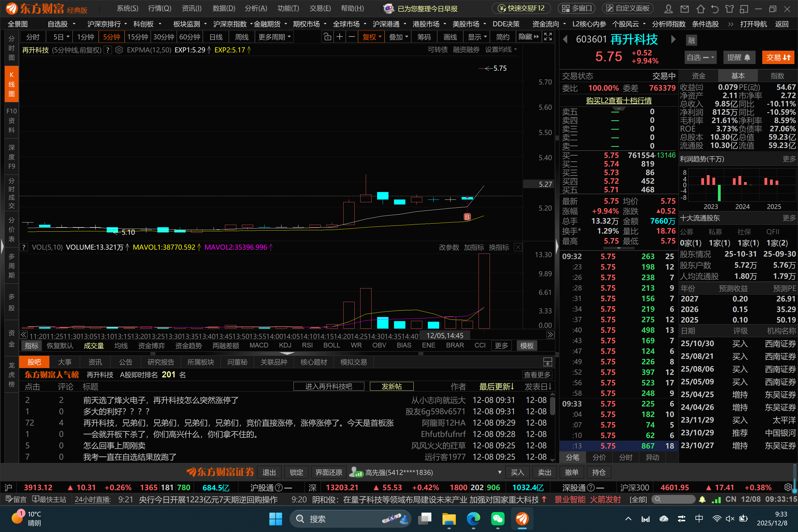This screenshot has height=532, width=798.
Task: Toggle fullscreen chart expand icon
Action: (x=548, y=37)
